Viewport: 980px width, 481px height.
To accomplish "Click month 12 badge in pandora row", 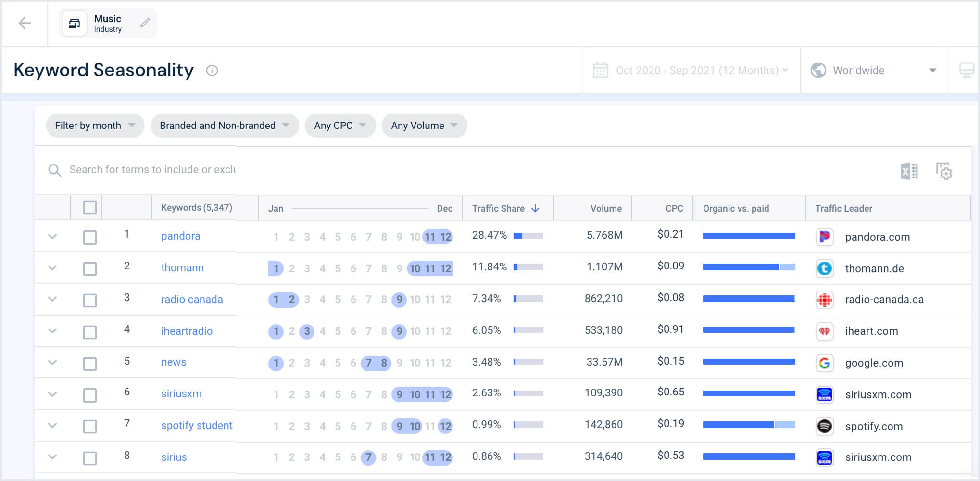I will (446, 237).
